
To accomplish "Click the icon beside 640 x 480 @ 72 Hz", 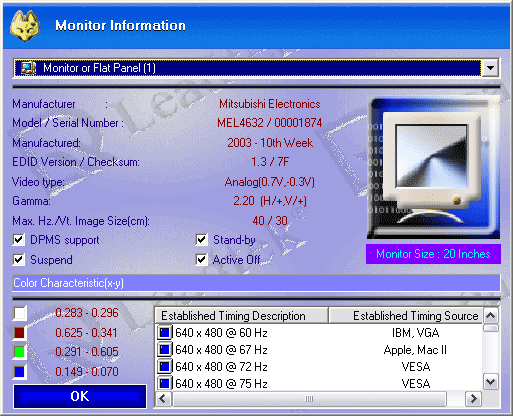I will coord(165,367).
